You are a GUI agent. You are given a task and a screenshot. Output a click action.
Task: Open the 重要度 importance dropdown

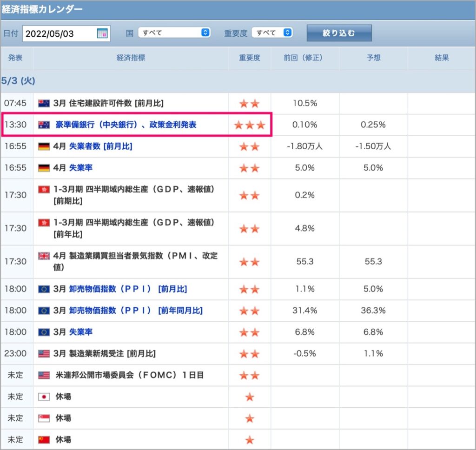pyautogui.click(x=272, y=33)
